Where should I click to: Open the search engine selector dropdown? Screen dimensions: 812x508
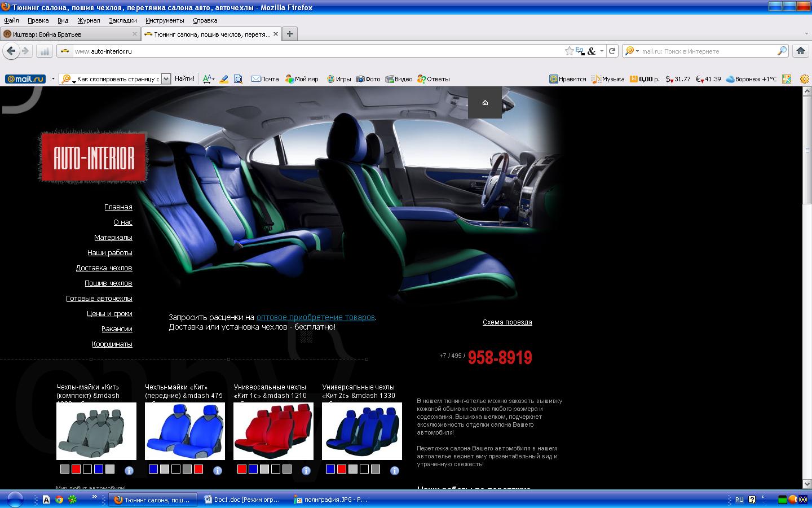click(x=631, y=51)
